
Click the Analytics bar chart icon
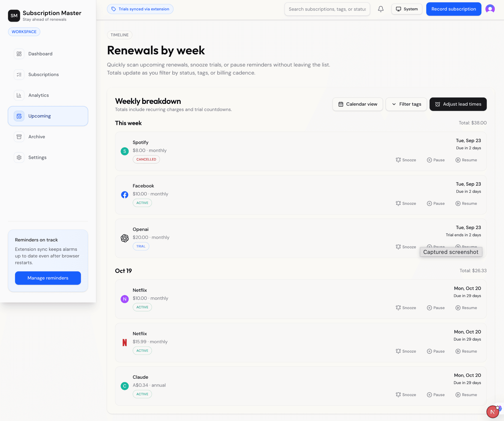pyautogui.click(x=19, y=95)
